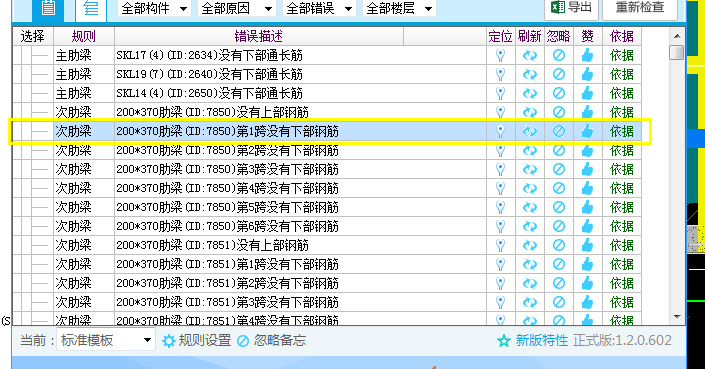Switch to the list view tab

pos(91,10)
